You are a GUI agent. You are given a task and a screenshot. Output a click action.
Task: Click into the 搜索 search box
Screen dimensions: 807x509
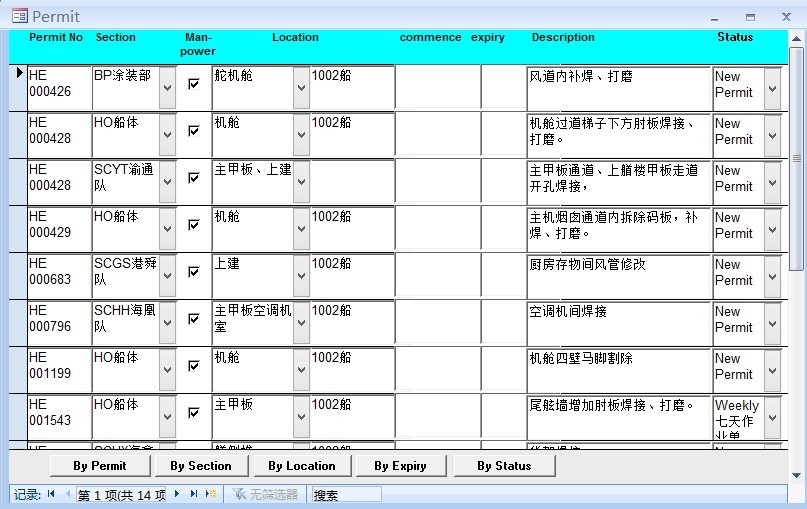point(346,494)
